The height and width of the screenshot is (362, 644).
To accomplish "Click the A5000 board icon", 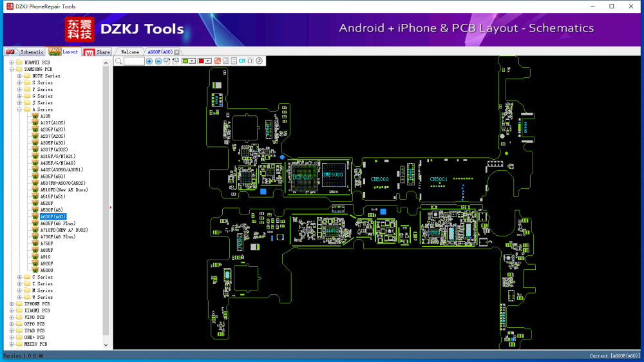I will click(35, 271).
